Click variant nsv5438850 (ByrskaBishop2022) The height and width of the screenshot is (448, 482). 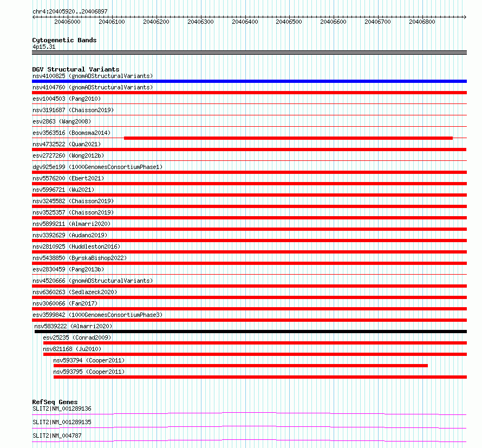point(80,258)
